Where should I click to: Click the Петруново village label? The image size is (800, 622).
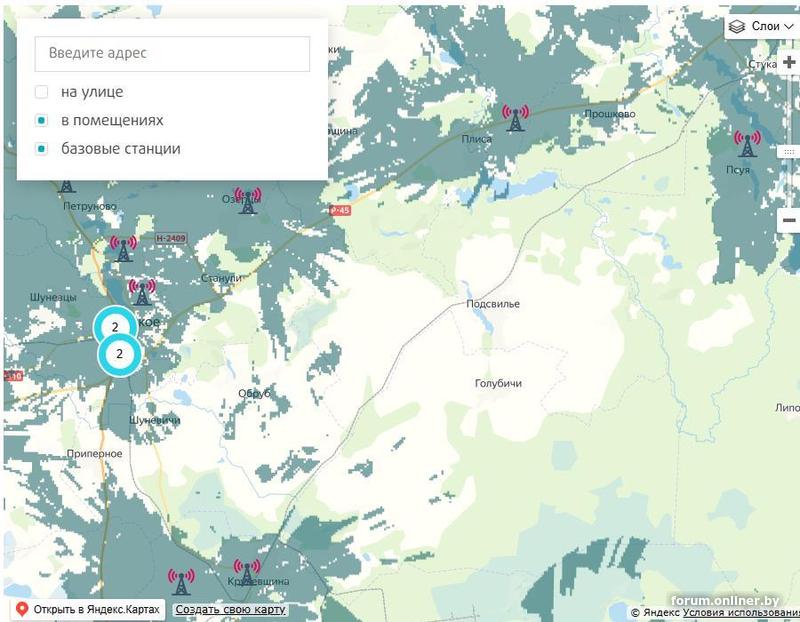click(x=90, y=206)
